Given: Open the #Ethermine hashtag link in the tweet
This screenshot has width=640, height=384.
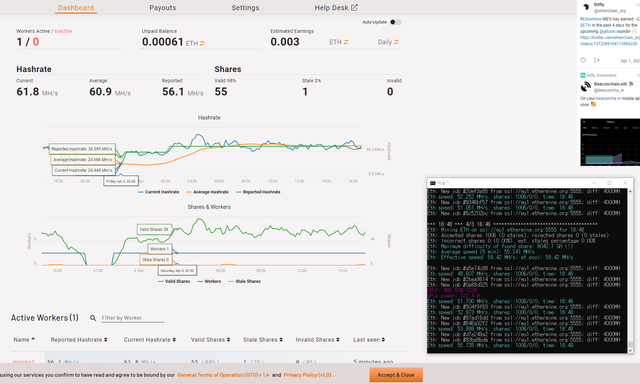Looking at the screenshot, I should click(591, 19).
